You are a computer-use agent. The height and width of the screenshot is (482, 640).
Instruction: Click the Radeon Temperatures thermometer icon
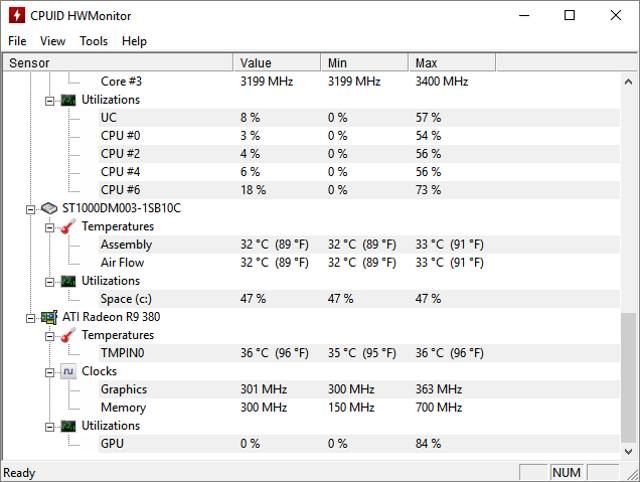pyautogui.click(x=68, y=335)
